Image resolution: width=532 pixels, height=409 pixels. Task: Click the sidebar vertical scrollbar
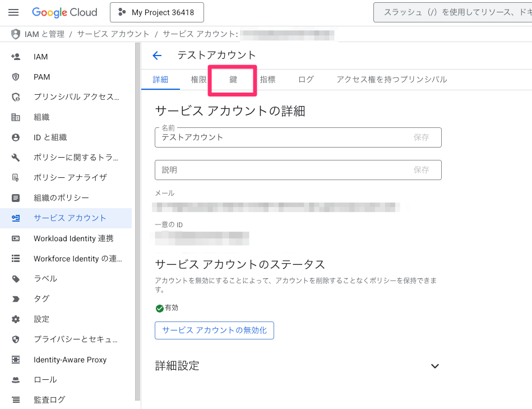pos(137,222)
